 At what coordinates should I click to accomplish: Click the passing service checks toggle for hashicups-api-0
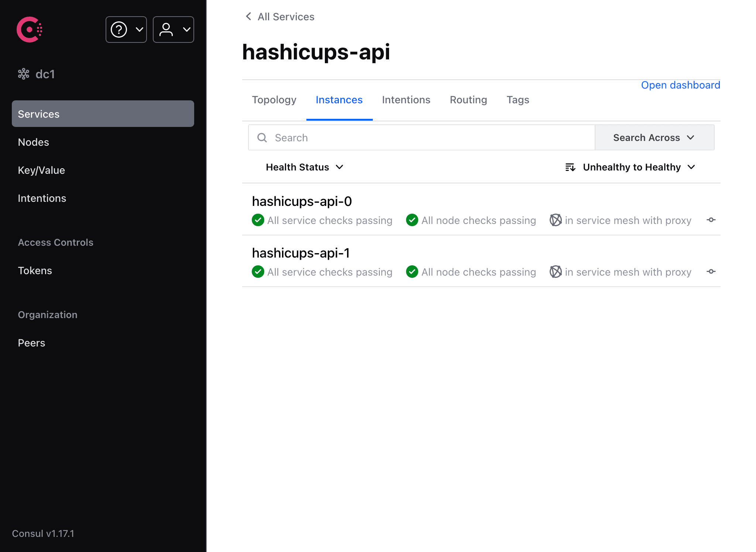(x=258, y=220)
